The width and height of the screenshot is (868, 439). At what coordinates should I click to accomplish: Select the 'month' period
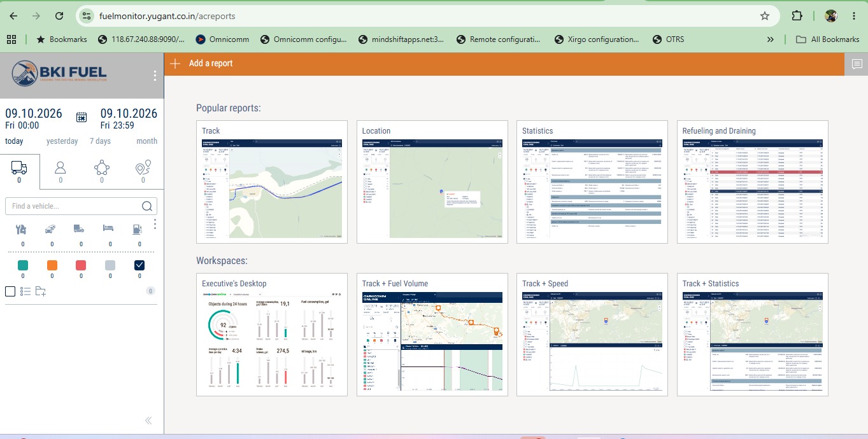tap(146, 141)
